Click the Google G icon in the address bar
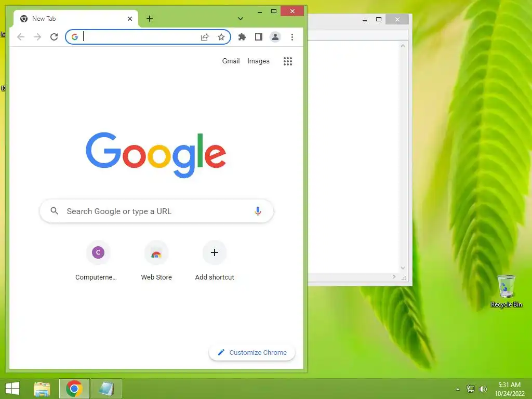This screenshot has height=399, width=532. pos(75,37)
